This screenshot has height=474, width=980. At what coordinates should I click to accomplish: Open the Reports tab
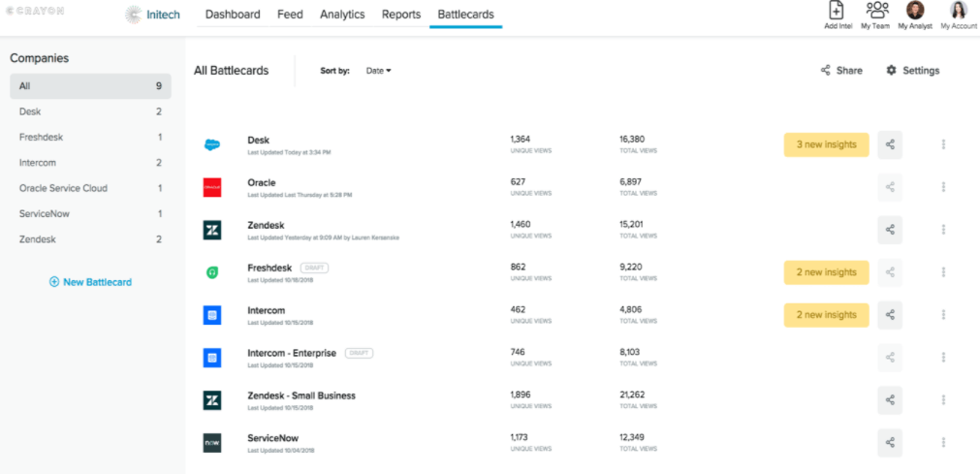(x=401, y=15)
